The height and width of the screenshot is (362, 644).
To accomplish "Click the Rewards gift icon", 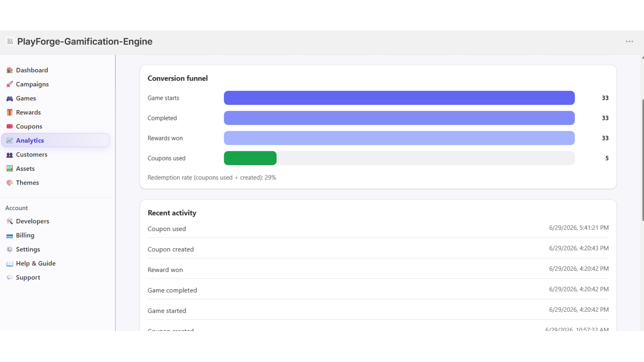I will [x=10, y=112].
